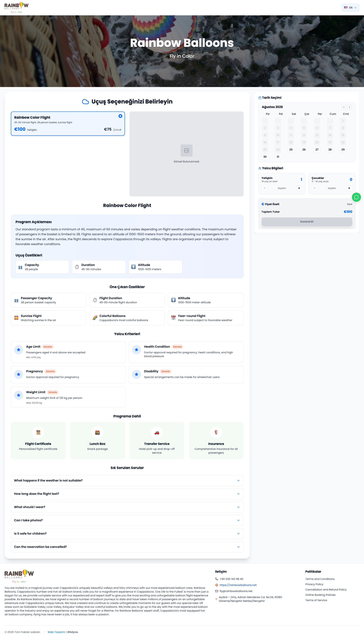
Task: Click the missing image placeholder icon
Action: coord(187,151)
